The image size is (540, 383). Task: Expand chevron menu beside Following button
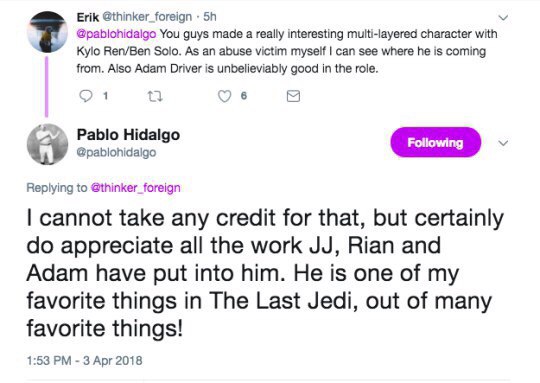503,143
